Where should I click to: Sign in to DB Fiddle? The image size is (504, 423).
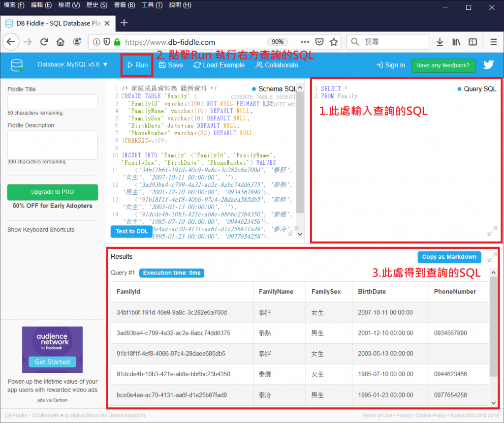(390, 65)
